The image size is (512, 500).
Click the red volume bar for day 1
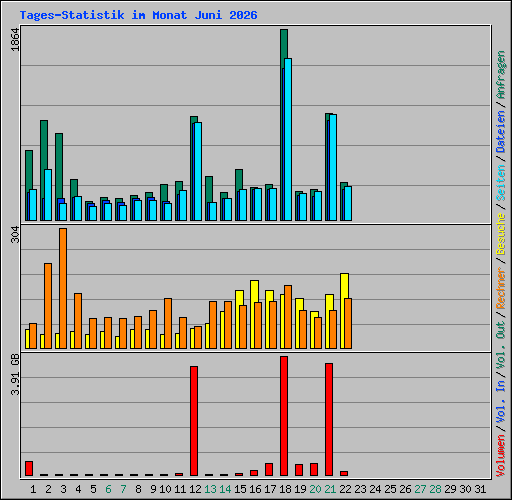coord(29,468)
